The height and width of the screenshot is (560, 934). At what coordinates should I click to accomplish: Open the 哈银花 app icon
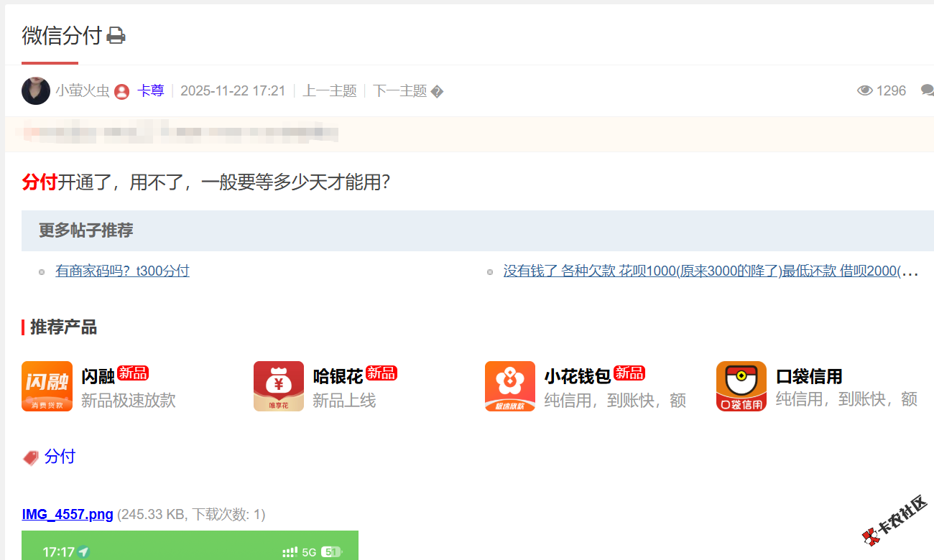click(x=279, y=386)
